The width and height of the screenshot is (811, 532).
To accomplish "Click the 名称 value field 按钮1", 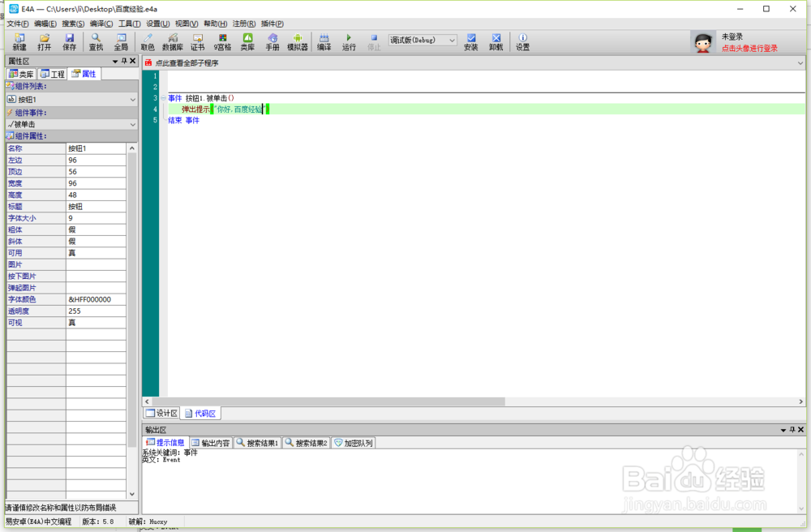I will click(x=96, y=148).
